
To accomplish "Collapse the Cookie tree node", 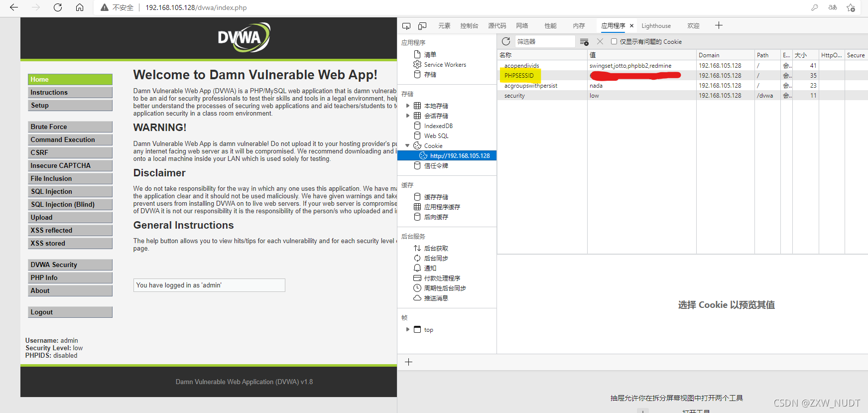I will tap(408, 145).
